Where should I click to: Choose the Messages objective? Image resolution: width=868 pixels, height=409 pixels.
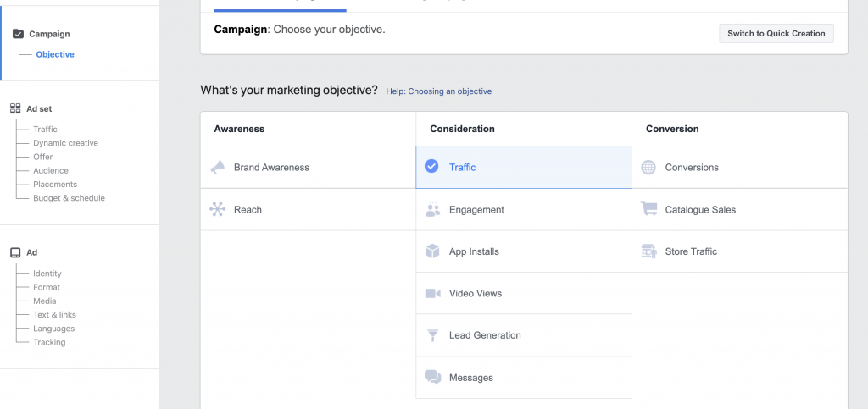coord(524,378)
